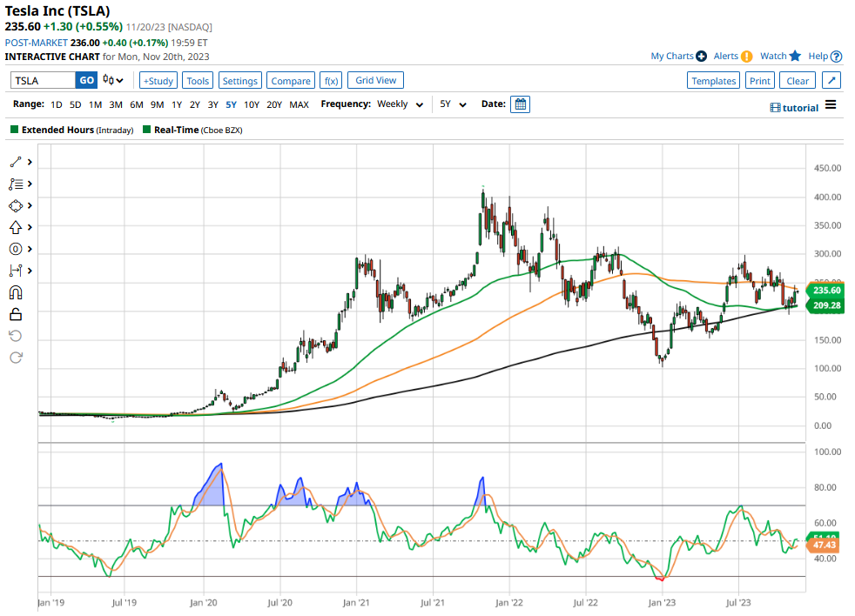Open the candlestick chart type dropdown
The image size is (855, 616).
point(113,81)
